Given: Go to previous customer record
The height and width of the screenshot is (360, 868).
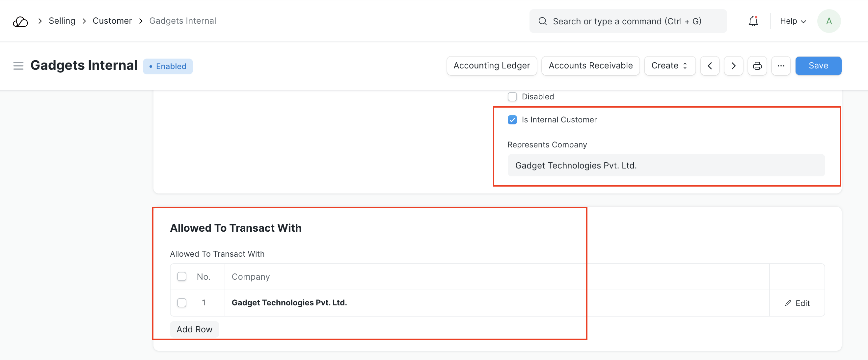Looking at the screenshot, I should coord(710,66).
